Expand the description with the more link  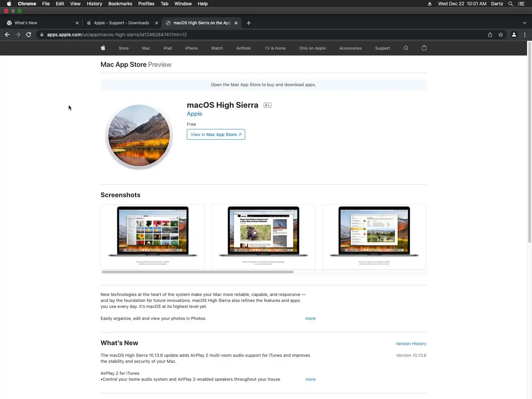(x=311, y=319)
